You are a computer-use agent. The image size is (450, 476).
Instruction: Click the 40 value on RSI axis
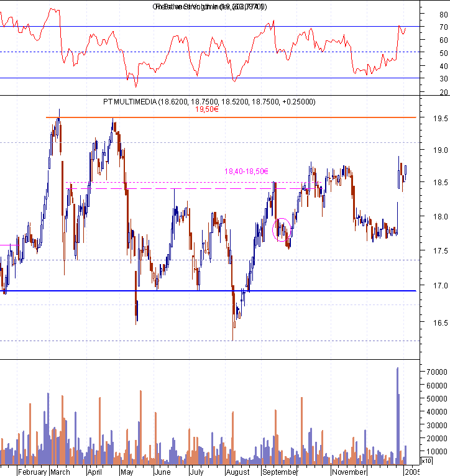pyautogui.click(x=444, y=66)
